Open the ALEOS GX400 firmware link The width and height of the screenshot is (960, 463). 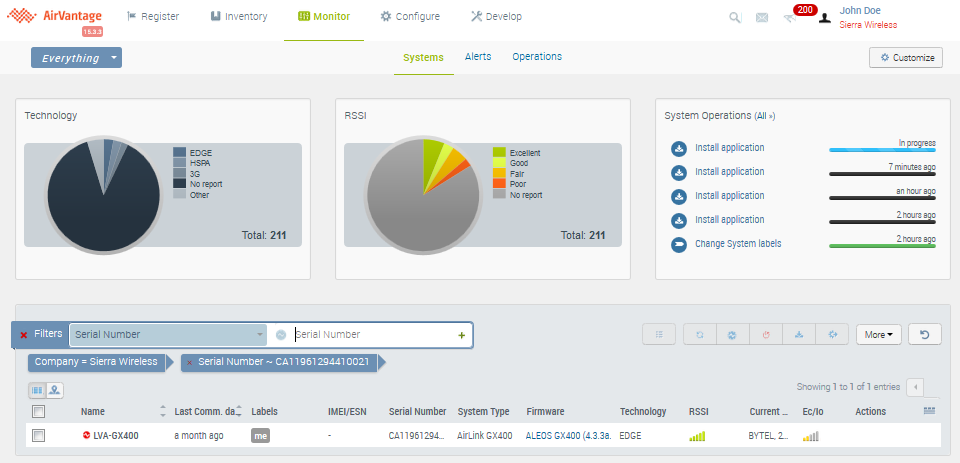[x=569, y=436]
